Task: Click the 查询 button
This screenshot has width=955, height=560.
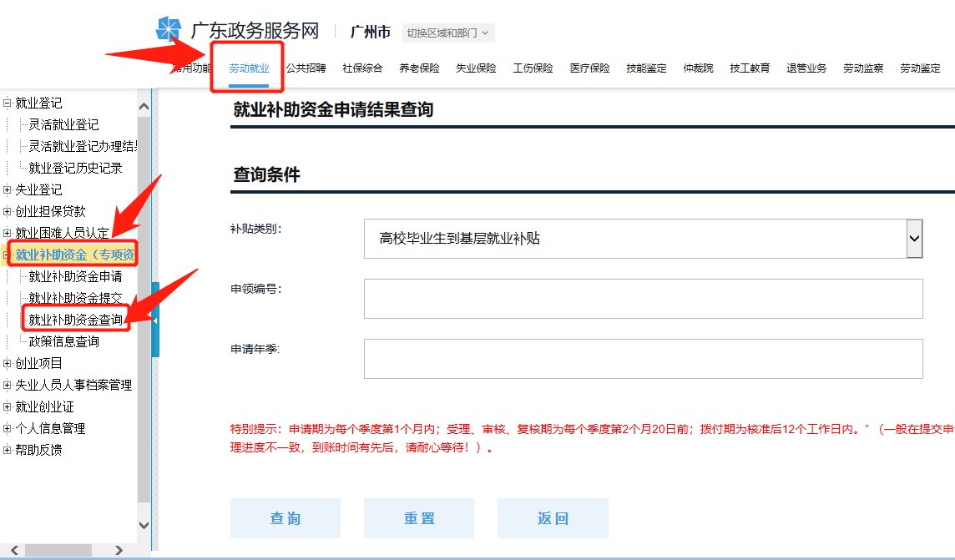Action: 285,518
